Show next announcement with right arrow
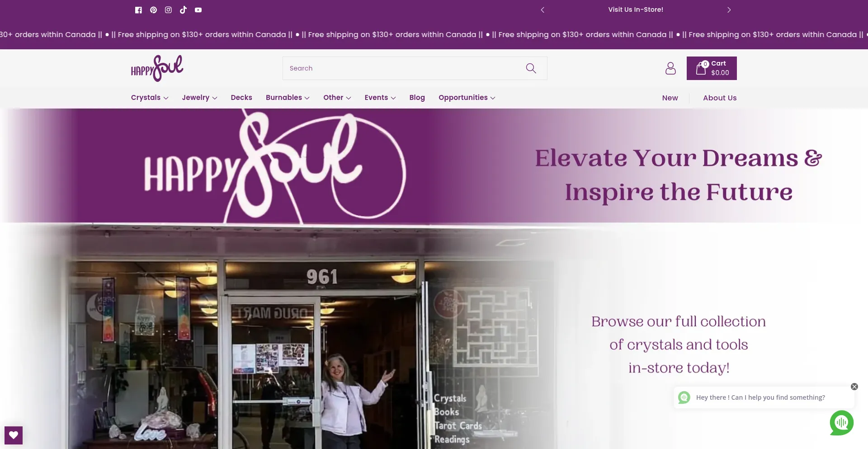868x449 pixels. (729, 10)
